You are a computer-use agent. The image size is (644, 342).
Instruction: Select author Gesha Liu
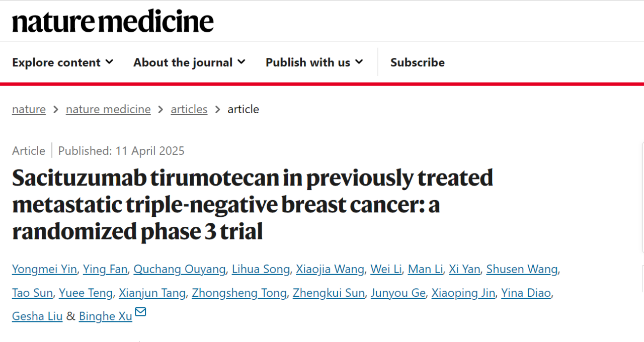[x=37, y=316]
